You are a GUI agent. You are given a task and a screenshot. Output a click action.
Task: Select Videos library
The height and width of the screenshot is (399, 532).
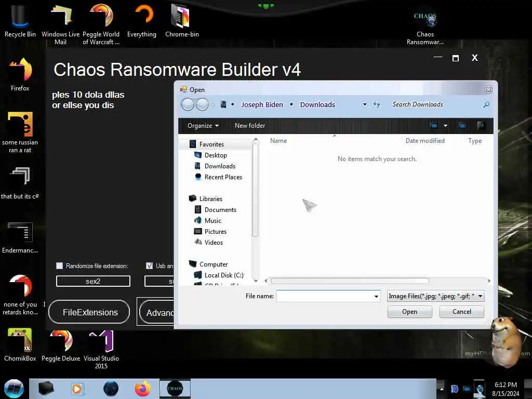[214, 242]
